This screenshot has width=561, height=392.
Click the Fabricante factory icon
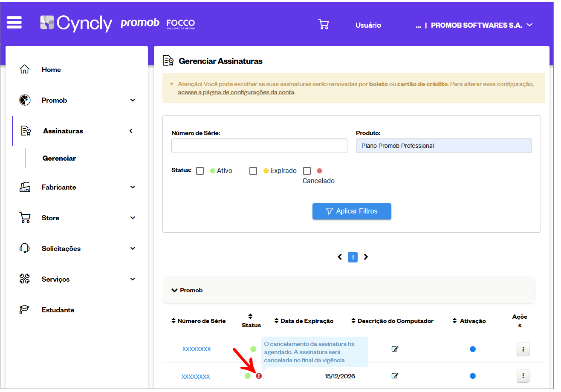25,187
